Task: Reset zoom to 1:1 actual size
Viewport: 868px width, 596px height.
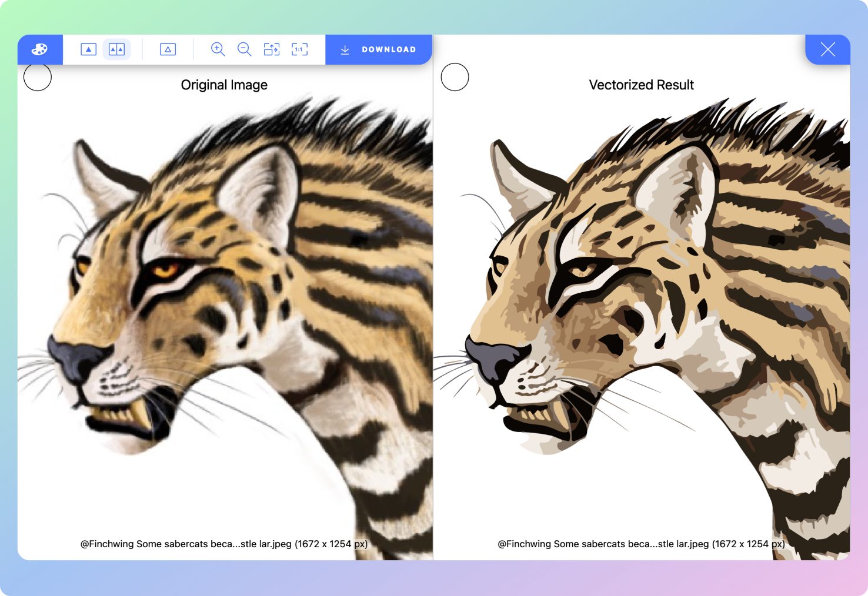Action: (x=299, y=49)
